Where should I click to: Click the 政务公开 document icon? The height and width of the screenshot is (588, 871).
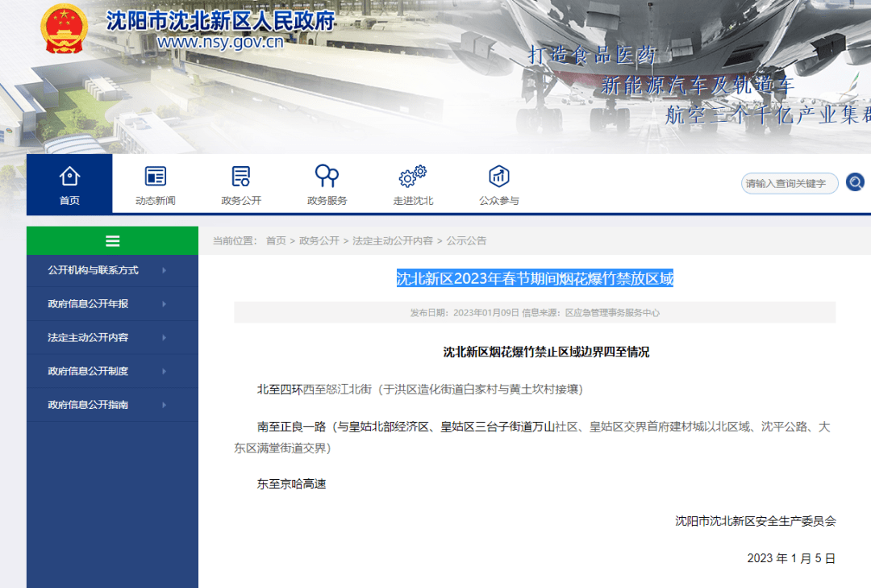tap(241, 176)
